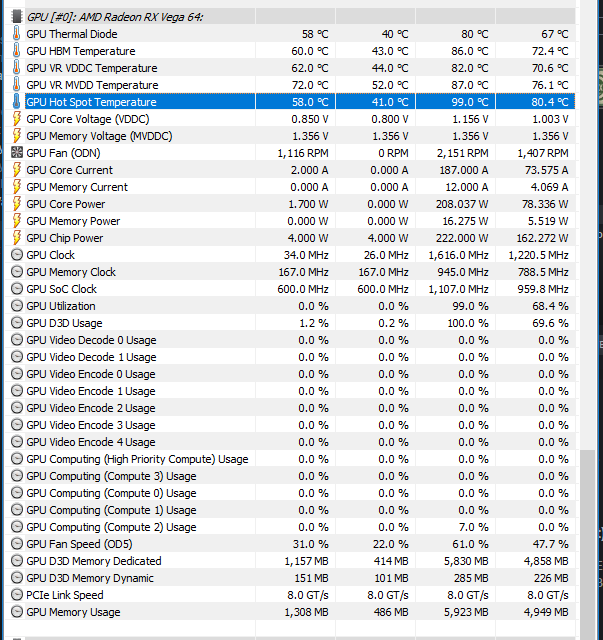Select the GPU Memory Clock label
Screen dimensions: 603x640
pos(71,272)
